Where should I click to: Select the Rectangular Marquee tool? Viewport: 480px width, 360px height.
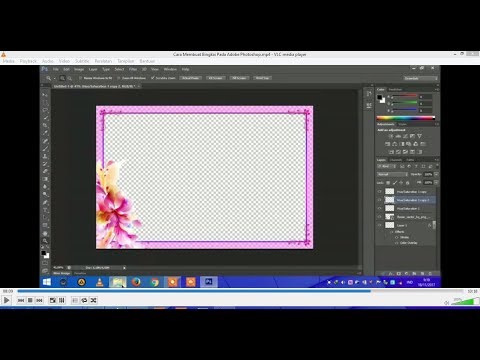(45, 102)
